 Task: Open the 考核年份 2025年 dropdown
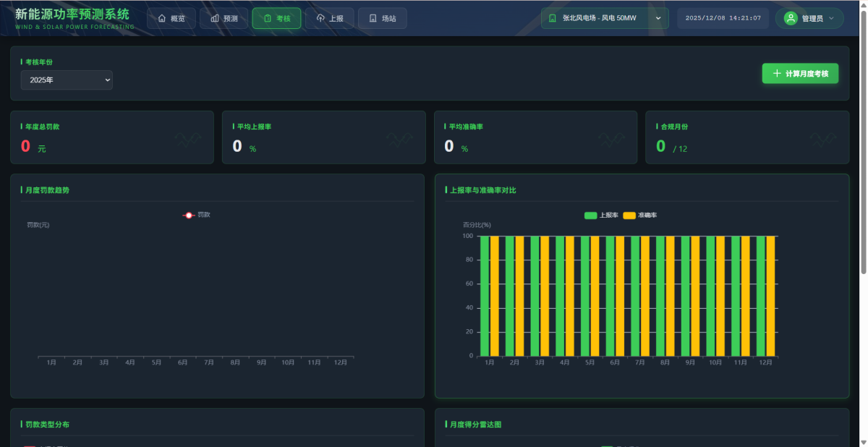coord(67,80)
